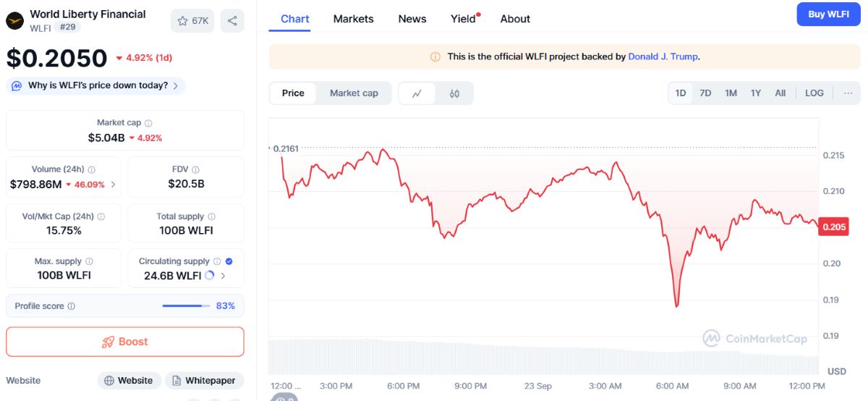The image size is (868, 401).
Task: Select the 7D chart time range
Action: 705,93
